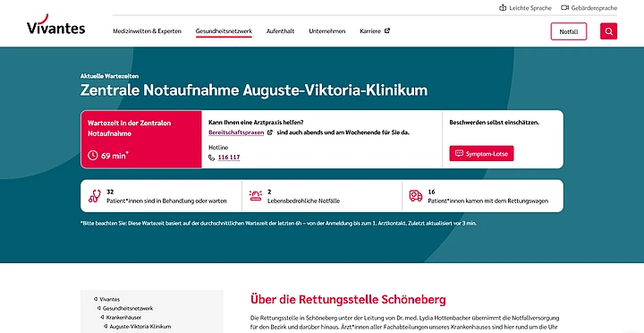
Task: Click the 'Aktuelle Wartezeiten' label
Action: tap(109, 76)
